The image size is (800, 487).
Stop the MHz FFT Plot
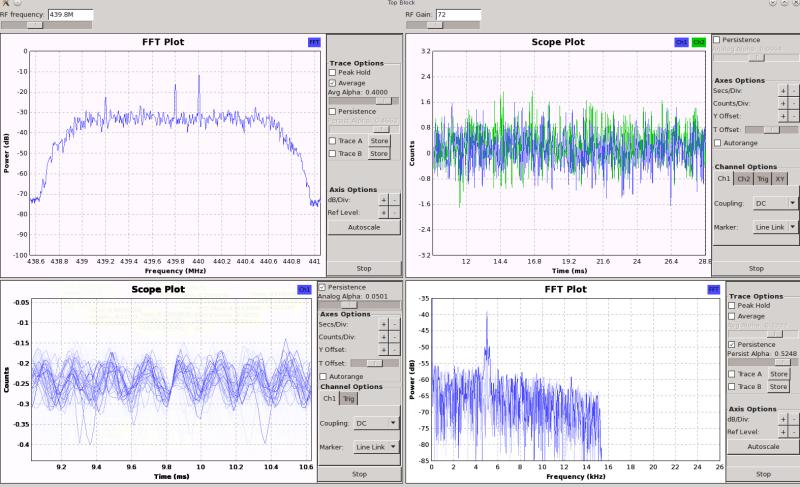pos(364,269)
